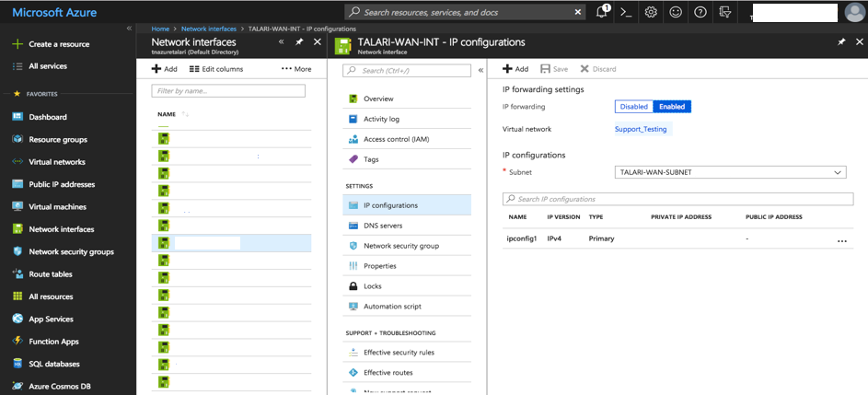Image resolution: width=868 pixels, height=395 pixels.
Task: Open the Subnet dropdown TALARI-WAN-SUBNET
Action: pos(730,172)
